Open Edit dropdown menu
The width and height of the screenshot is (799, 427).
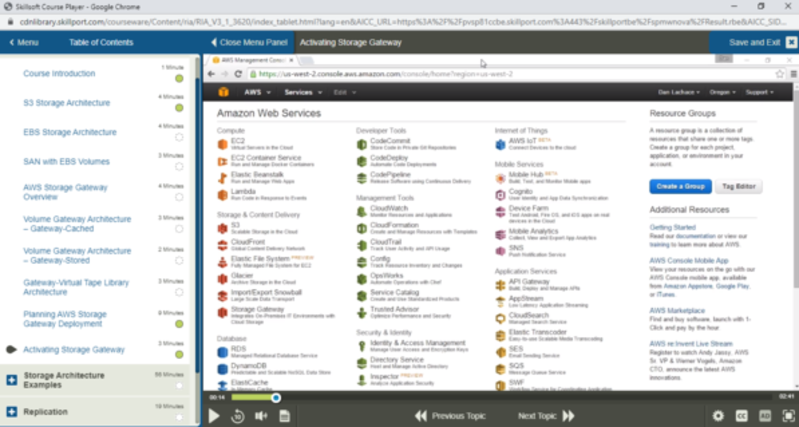coord(345,92)
